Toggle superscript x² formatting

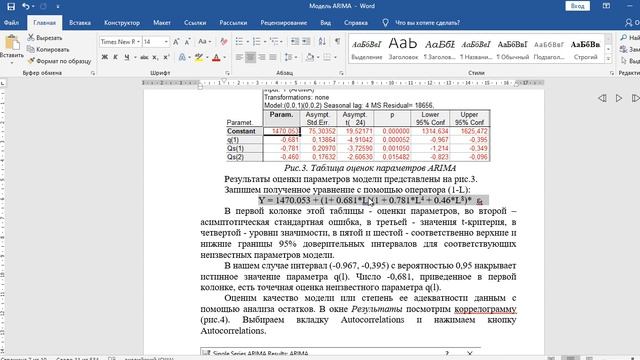coord(166,57)
